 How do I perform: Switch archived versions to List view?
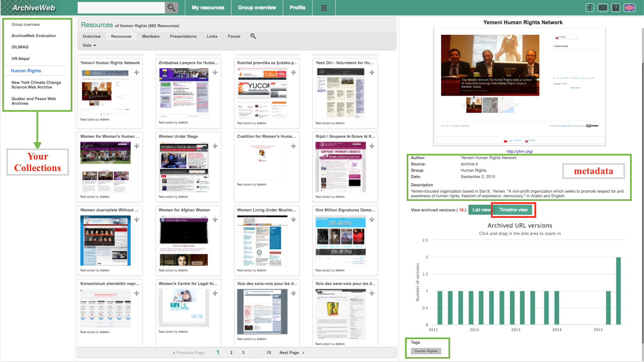click(x=481, y=210)
